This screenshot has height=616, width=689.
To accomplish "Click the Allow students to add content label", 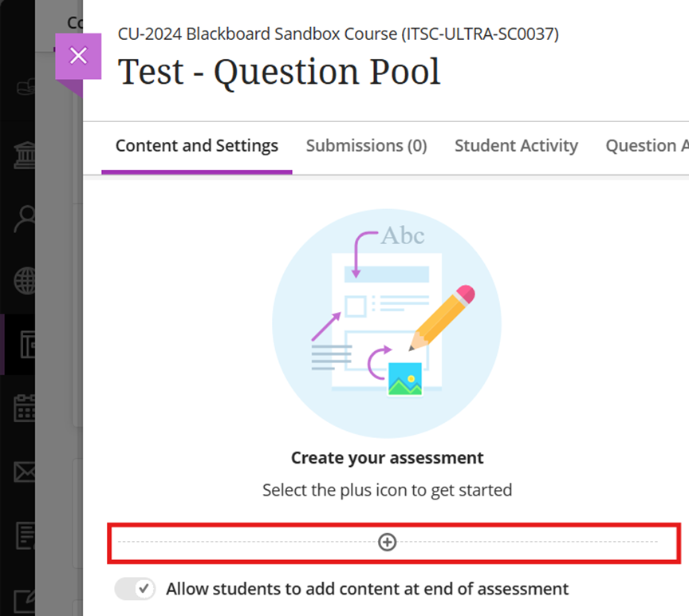I will point(367,590).
